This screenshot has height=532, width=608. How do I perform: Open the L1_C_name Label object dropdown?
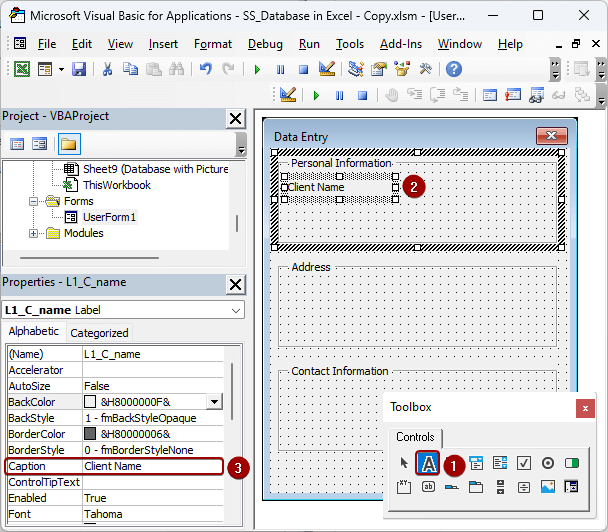click(x=236, y=310)
